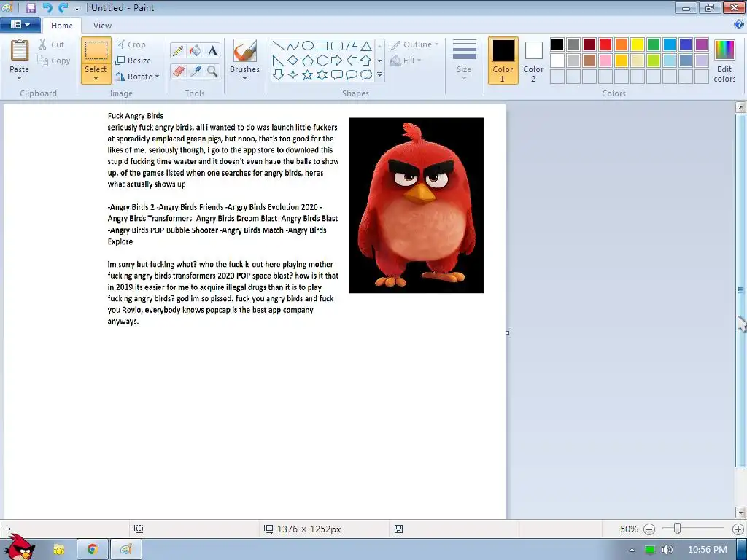Viewport: 747px width, 560px height.
Task: Select the Right triangle shape
Action: coord(279,61)
